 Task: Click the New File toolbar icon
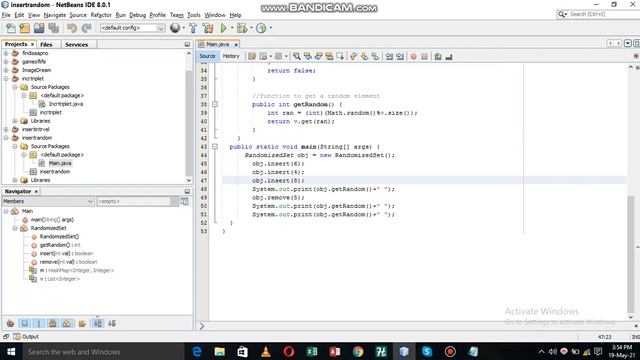11,28
